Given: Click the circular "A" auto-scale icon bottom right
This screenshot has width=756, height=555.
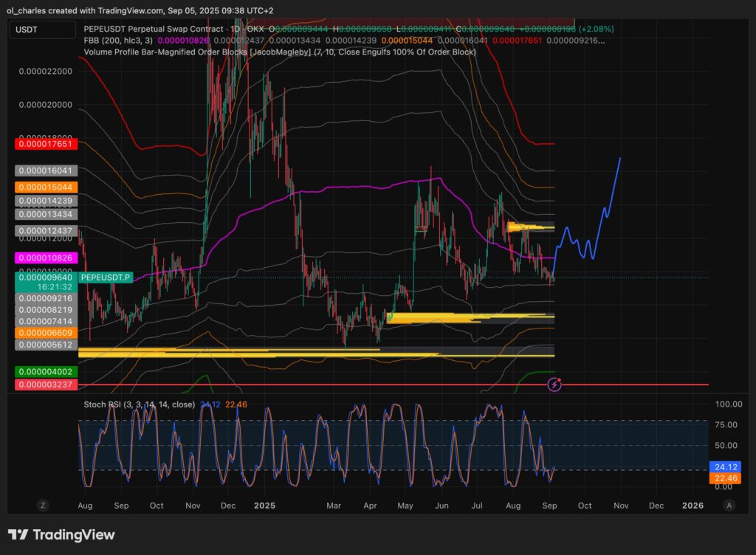Looking at the screenshot, I should [729, 505].
